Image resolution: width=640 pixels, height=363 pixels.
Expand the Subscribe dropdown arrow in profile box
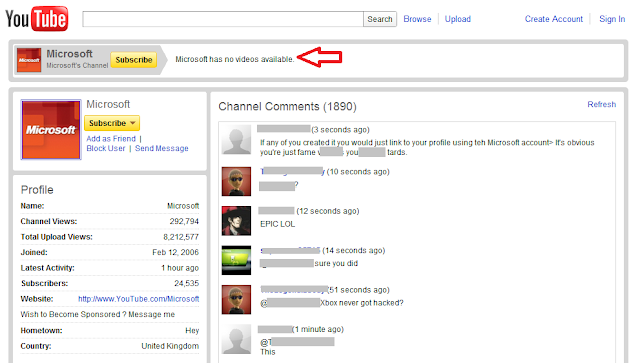pyautogui.click(x=133, y=123)
